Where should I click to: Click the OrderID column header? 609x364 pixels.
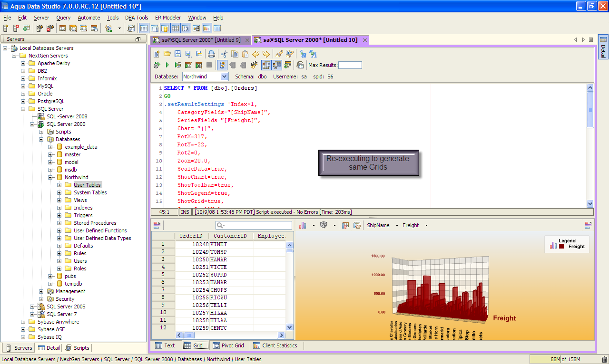point(191,236)
